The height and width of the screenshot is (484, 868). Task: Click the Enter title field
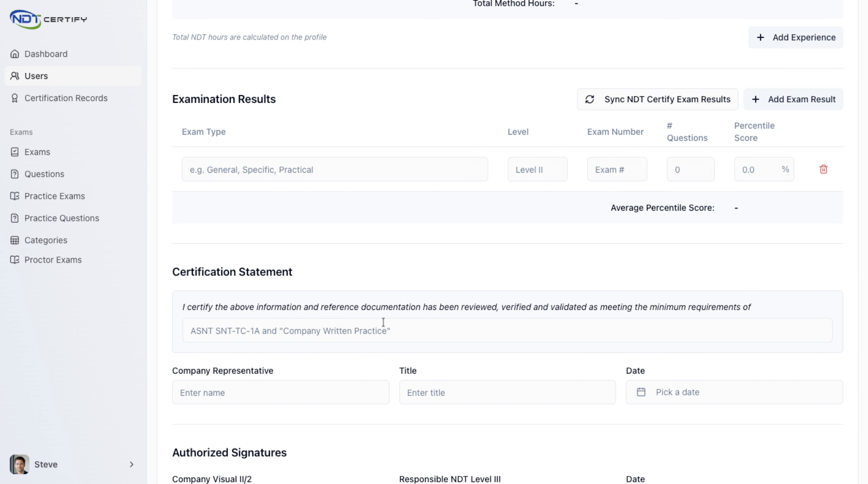pyautogui.click(x=507, y=392)
